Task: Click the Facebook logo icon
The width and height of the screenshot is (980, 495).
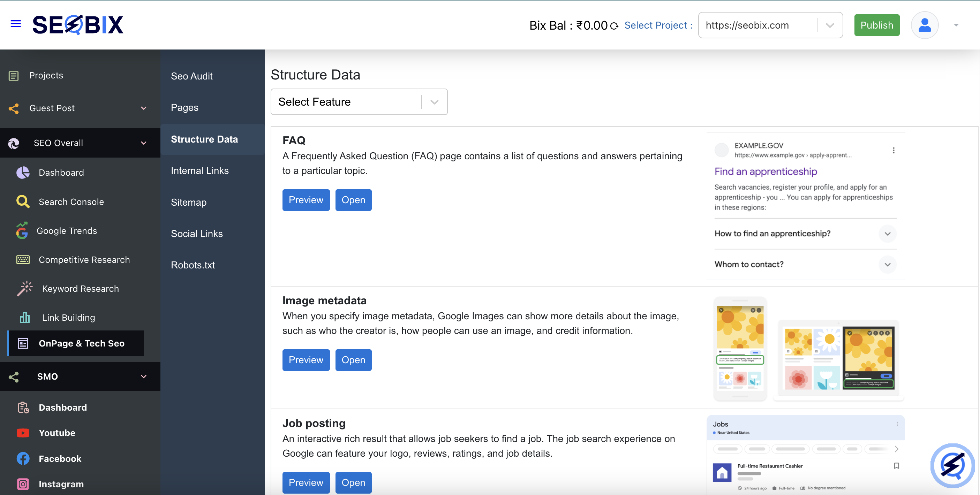Action: [x=23, y=458]
